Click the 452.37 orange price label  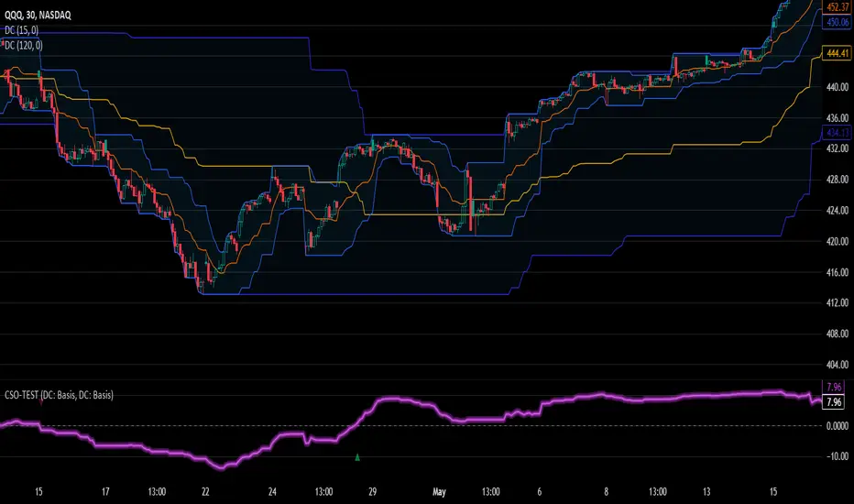838,7
